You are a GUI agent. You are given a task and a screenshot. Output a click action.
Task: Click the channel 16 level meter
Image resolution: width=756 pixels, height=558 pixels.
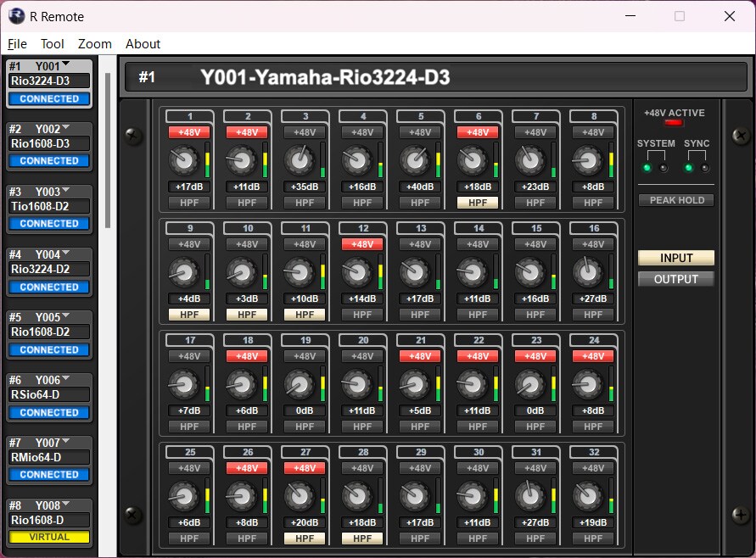tap(613, 271)
